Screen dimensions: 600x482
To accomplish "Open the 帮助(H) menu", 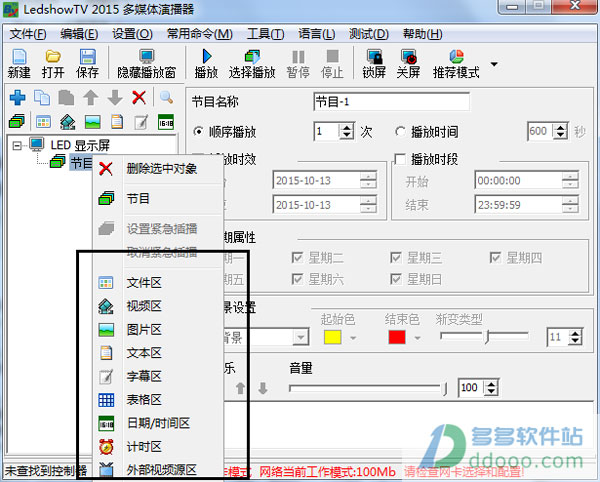I will tap(422, 34).
